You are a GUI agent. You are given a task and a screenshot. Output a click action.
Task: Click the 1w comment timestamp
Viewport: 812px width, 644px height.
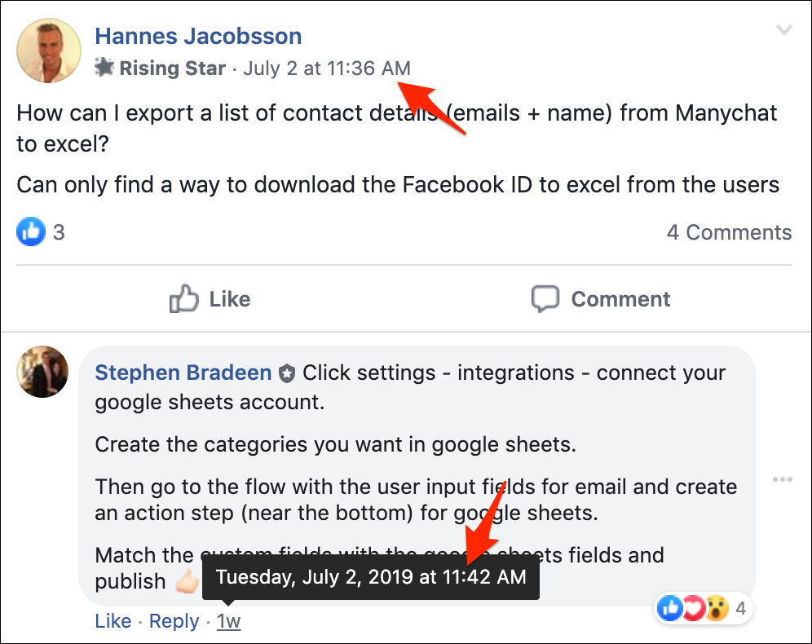pos(228,621)
